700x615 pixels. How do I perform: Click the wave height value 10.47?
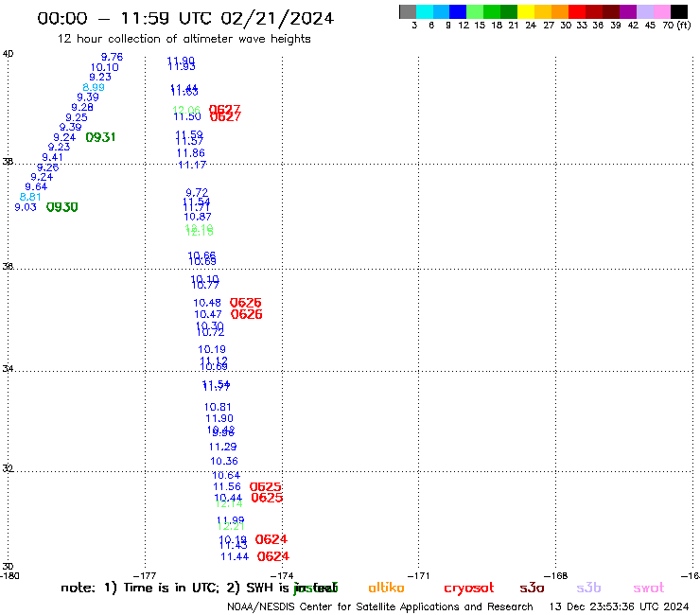click(x=208, y=314)
